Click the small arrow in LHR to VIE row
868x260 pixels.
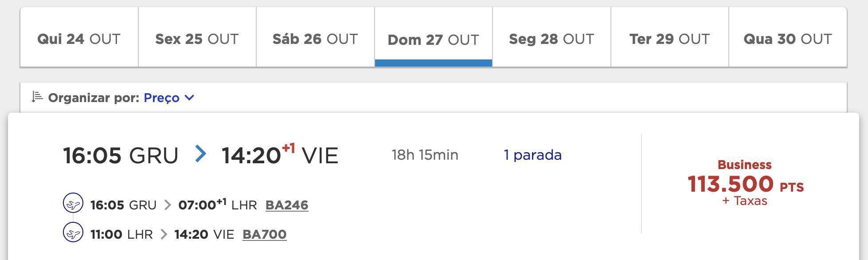pyautogui.click(x=164, y=234)
